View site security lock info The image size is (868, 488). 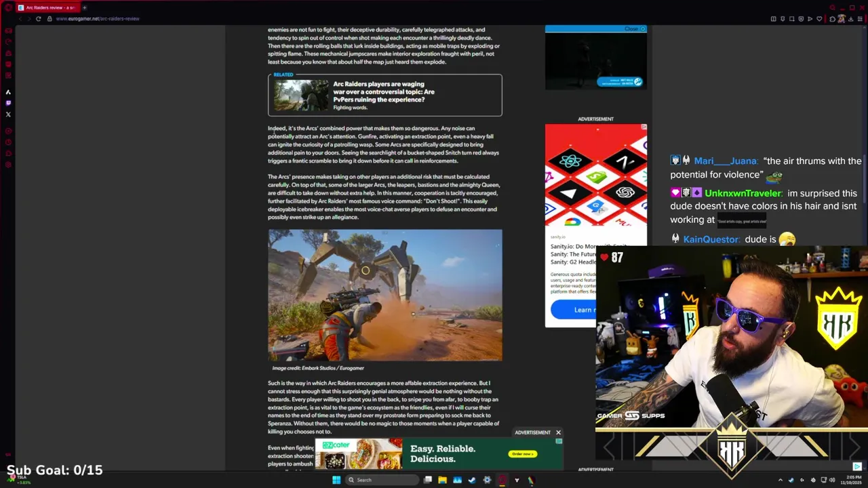[x=50, y=19]
